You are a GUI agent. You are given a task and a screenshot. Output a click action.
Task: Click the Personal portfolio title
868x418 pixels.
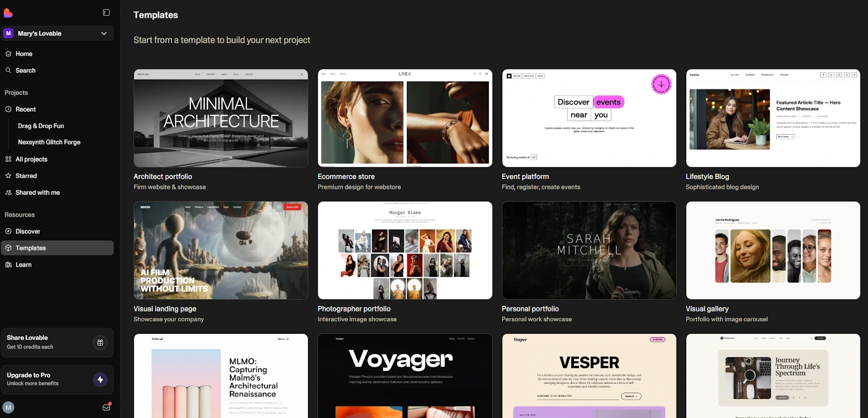(x=530, y=309)
